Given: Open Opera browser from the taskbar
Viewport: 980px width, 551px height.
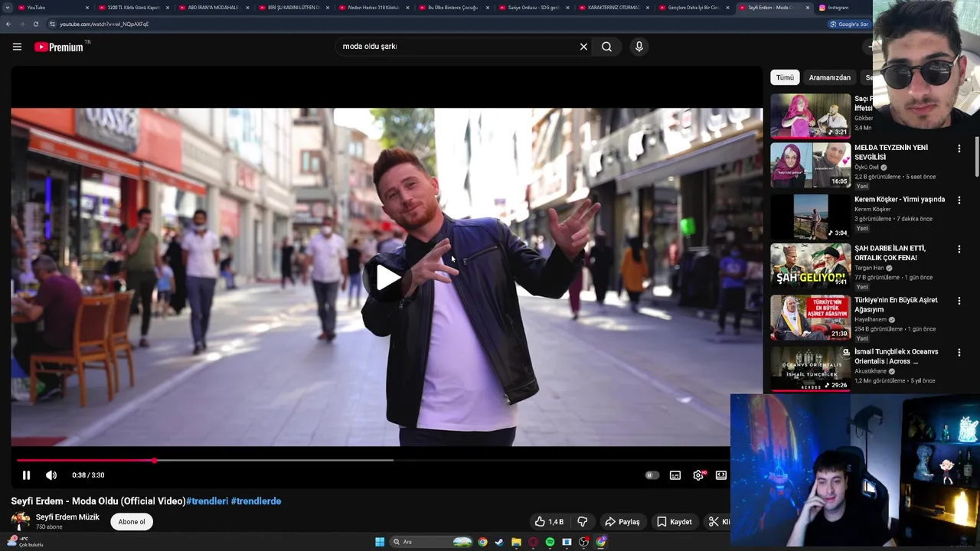Looking at the screenshot, I should 533,542.
